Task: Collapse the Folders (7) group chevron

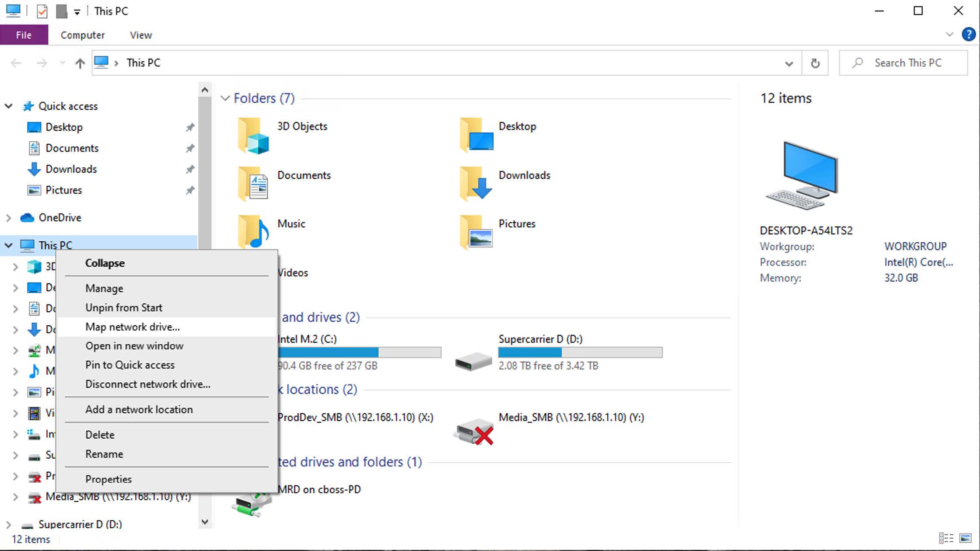Action: [225, 98]
